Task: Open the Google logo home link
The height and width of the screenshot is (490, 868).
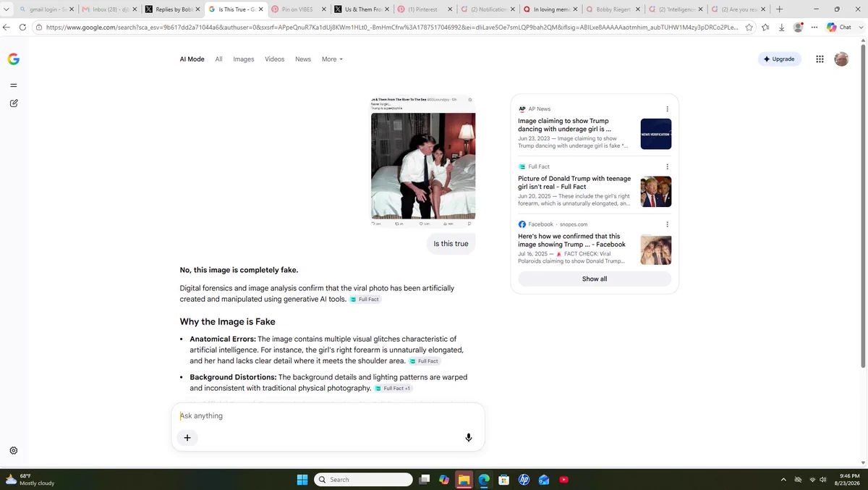Action: pos(14,59)
